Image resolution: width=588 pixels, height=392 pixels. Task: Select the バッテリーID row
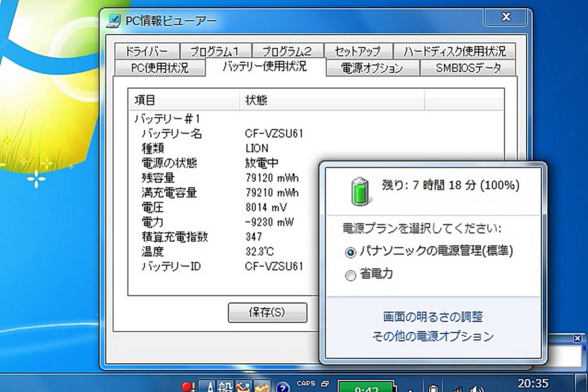pyautogui.click(x=171, y=267)
